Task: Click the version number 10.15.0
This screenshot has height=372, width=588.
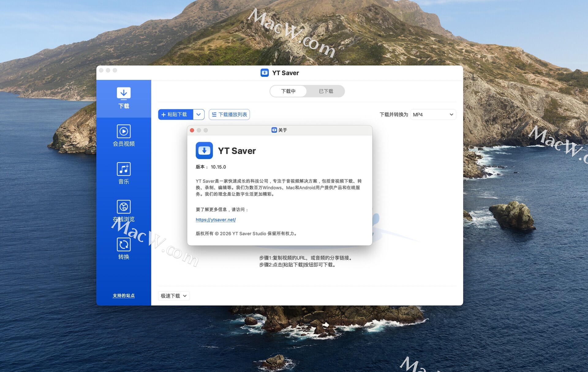Action: point(218,167)
